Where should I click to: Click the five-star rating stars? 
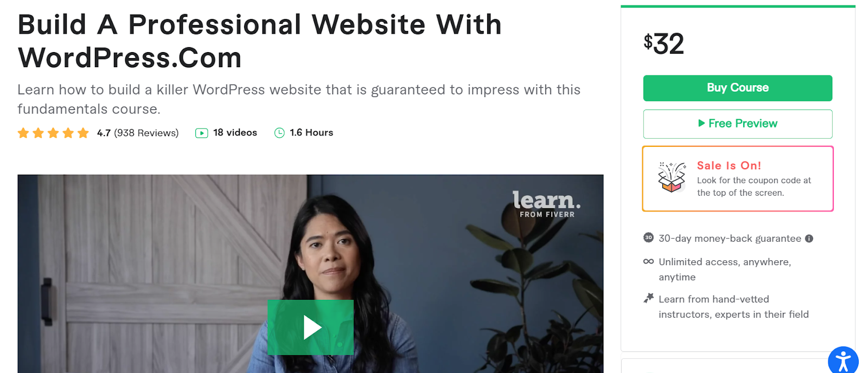click(53, 133)
